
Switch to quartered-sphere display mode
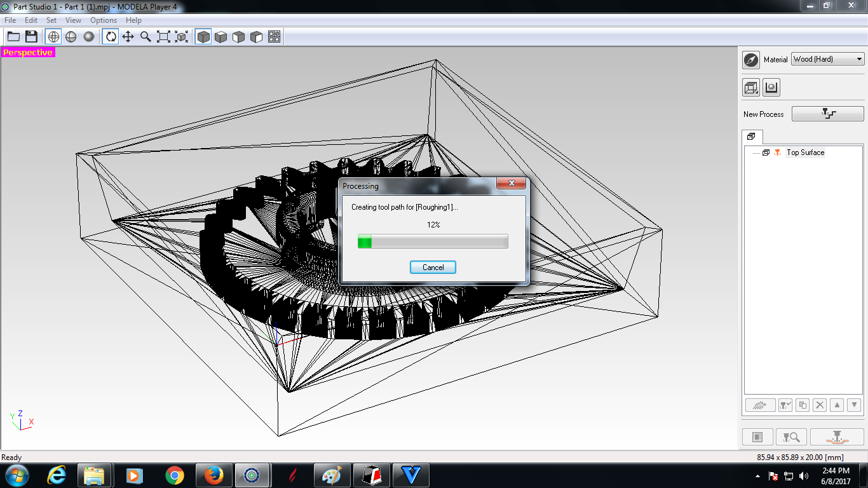(71, 37)
